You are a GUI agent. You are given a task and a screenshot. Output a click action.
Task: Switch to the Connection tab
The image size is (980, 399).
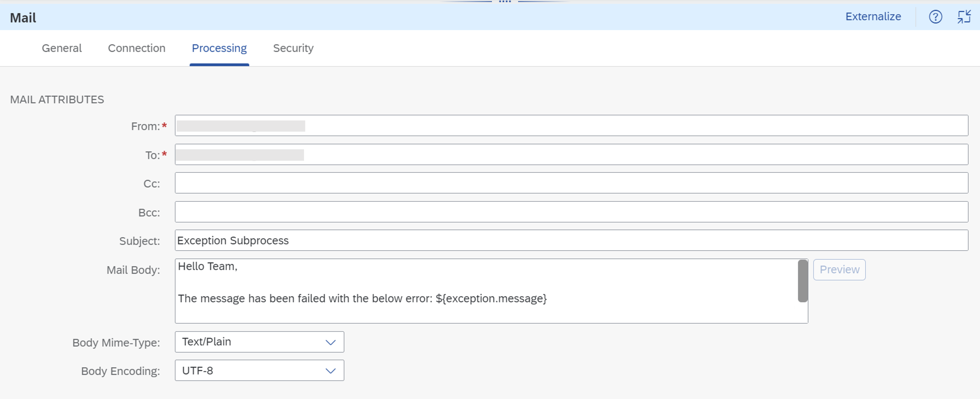click(x=136, y=48)
